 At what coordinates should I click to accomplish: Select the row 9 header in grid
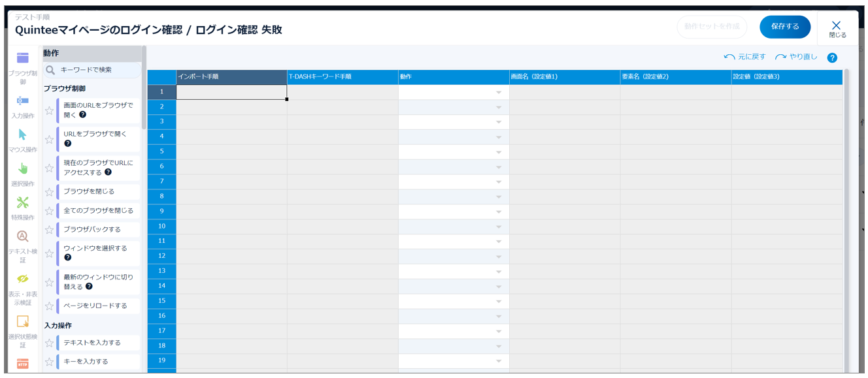pos(161,212)
